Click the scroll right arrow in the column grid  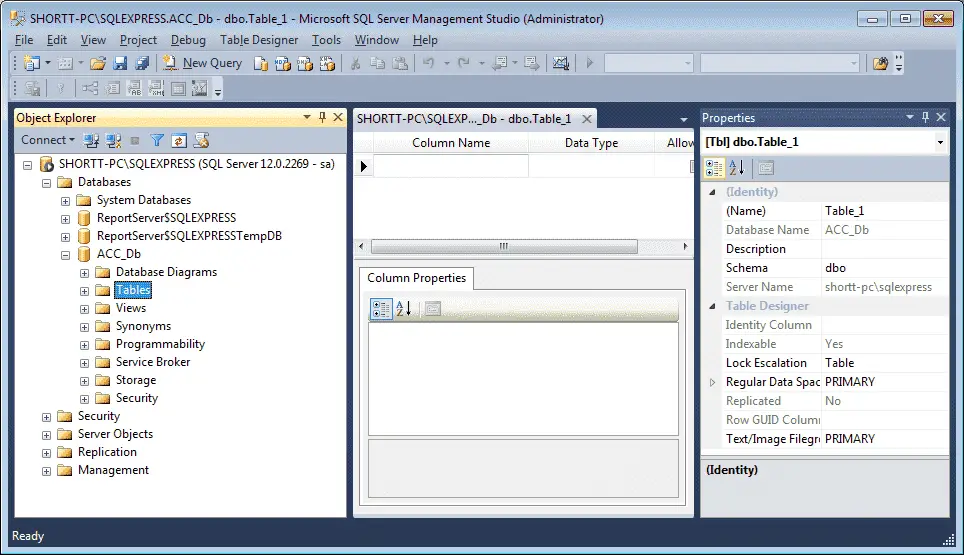coord(685,246)
